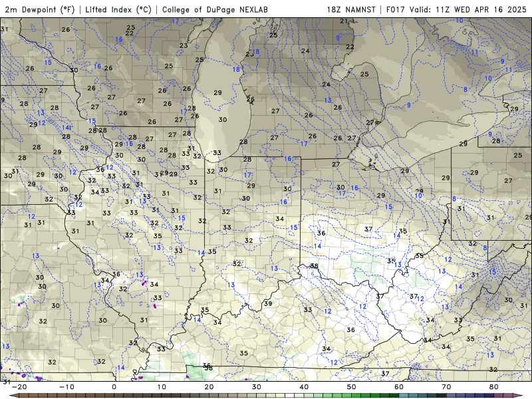Click the '10' label on the bottom color scale
Image resolution: width=532 pixels, height=399 pixels.
pyautogui.click(x=162, y=387)
